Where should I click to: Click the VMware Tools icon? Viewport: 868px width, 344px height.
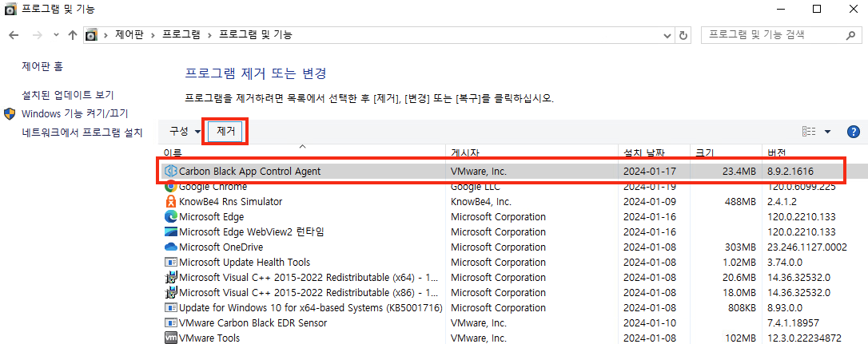point(171,338)
